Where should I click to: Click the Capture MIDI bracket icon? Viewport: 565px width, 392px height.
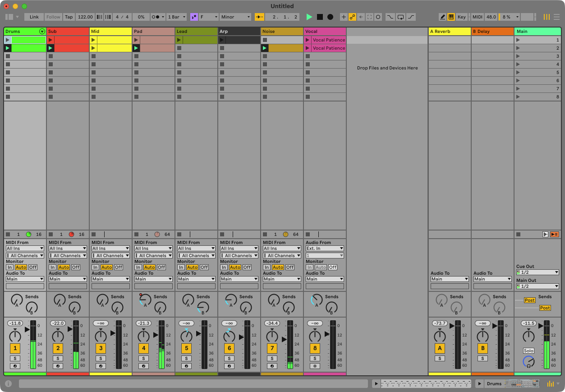369,17
